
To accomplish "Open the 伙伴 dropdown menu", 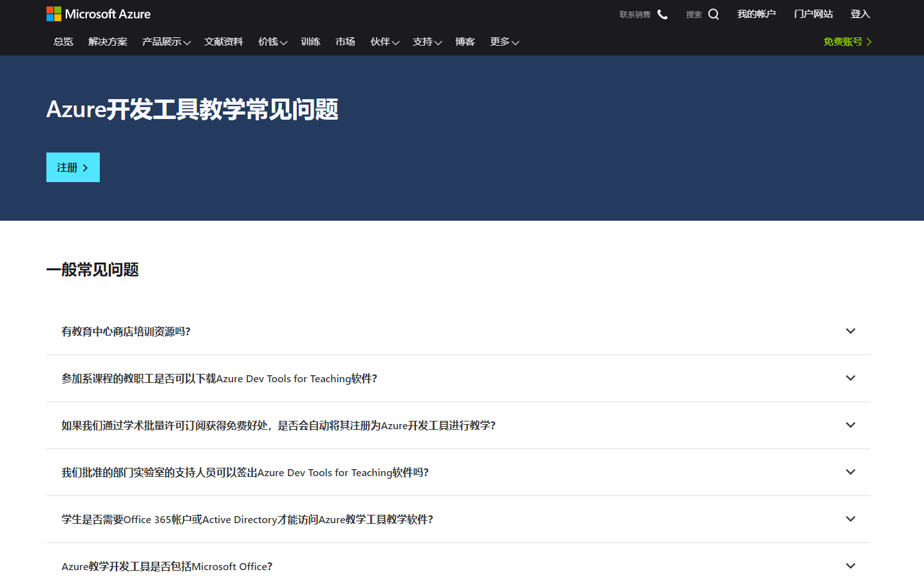I will (x=384, y=42).
